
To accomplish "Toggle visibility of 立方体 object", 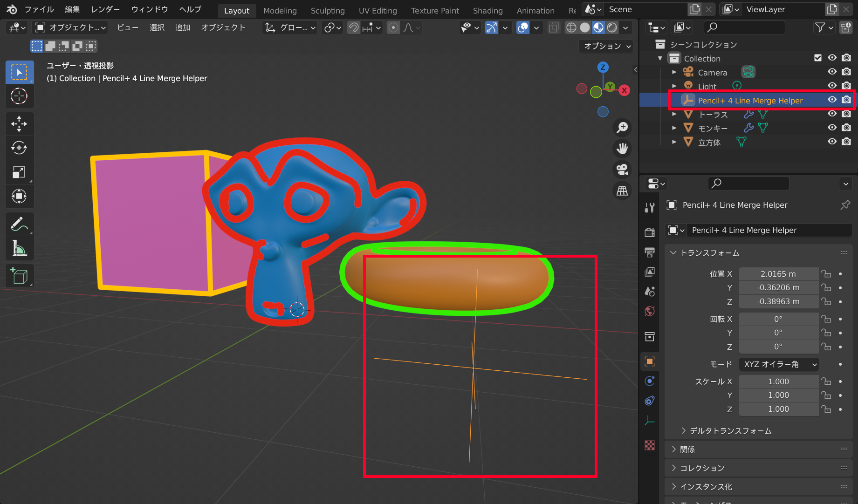I will point(832,142).
